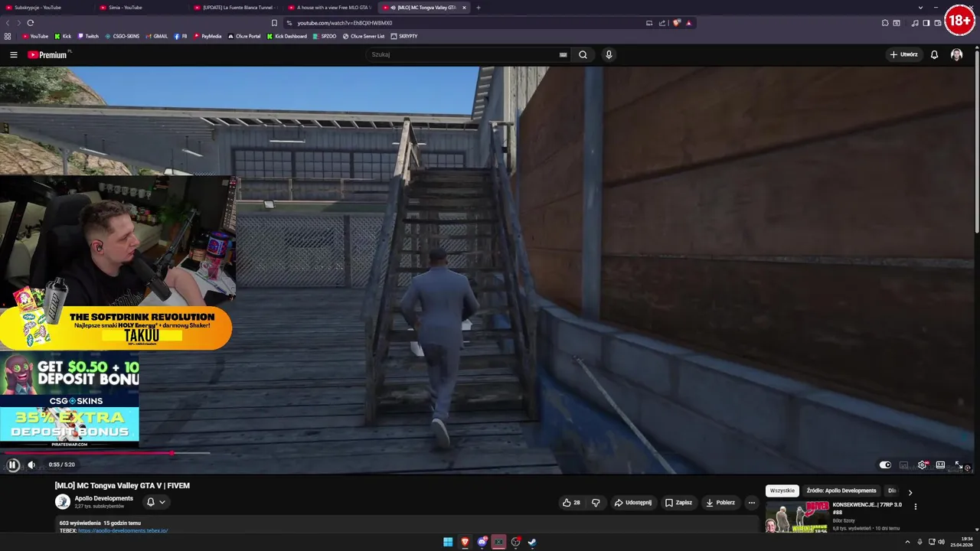Image resolution: width=980 pixels, height=551 pixels.
Task: Open the player settings gear
Action: click(x=922, y=465)
